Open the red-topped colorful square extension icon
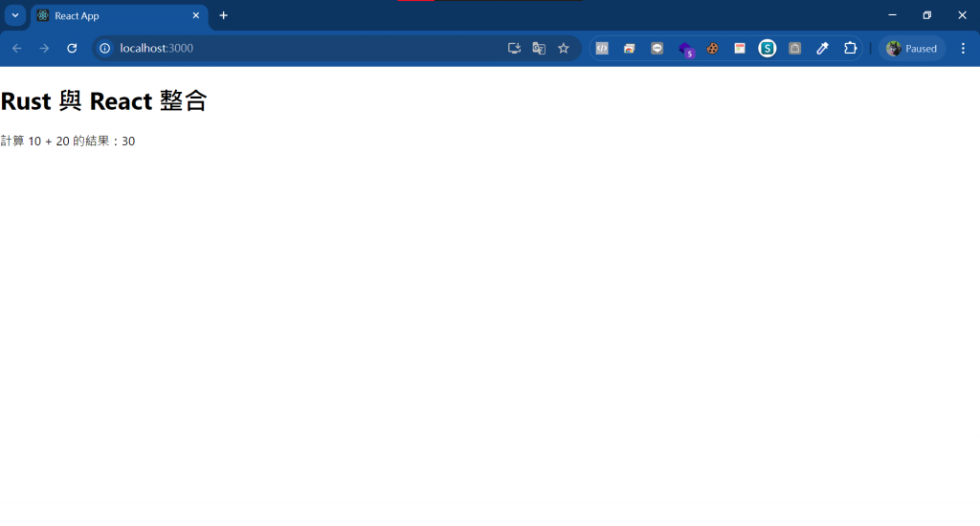This screenshot has width=980, height=526. tap(740, 48)
